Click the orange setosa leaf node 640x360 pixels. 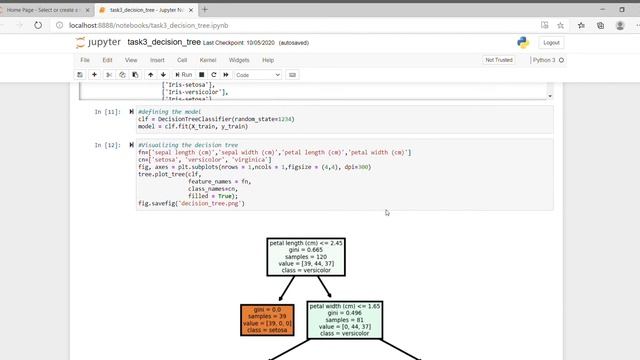pyautogui.click(x=267, y=320)
